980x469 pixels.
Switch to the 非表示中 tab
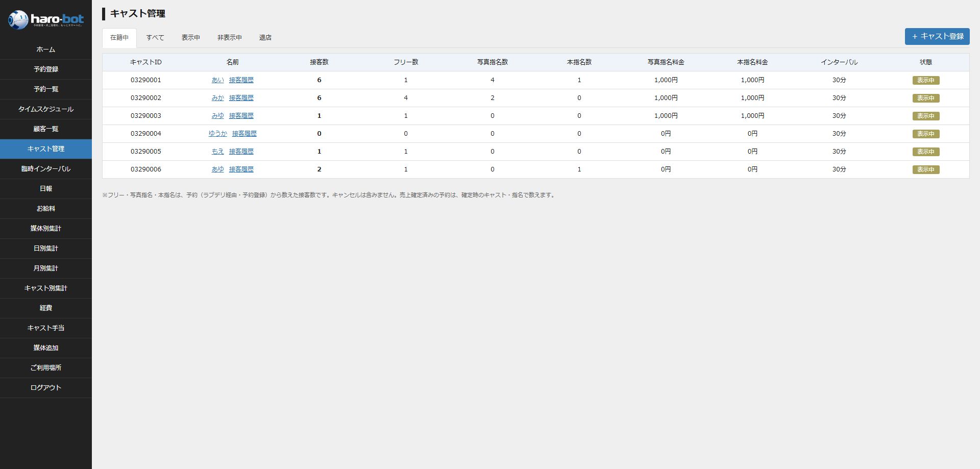click(x=230, y=38)
